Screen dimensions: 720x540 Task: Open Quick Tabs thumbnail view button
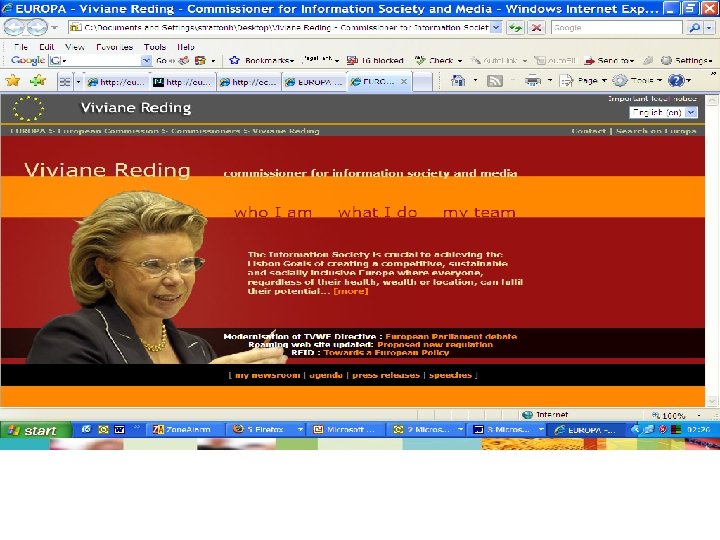coord(65,82)
